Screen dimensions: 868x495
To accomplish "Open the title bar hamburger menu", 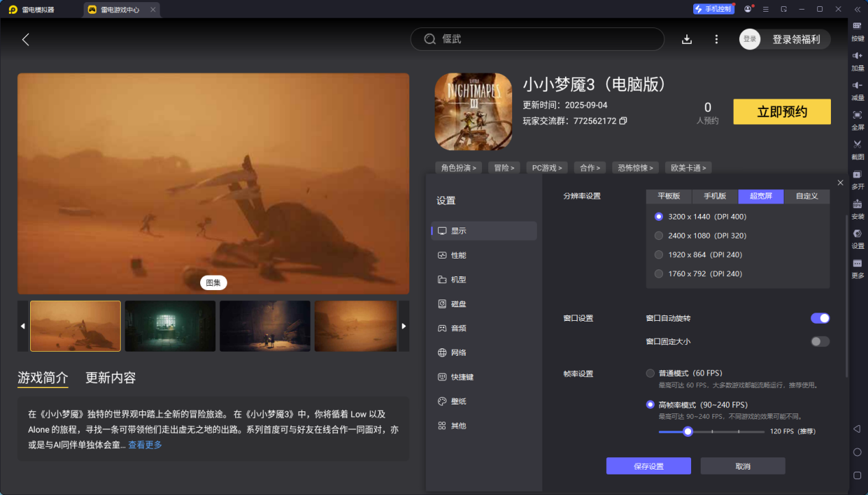I will (x=766, y=9).
